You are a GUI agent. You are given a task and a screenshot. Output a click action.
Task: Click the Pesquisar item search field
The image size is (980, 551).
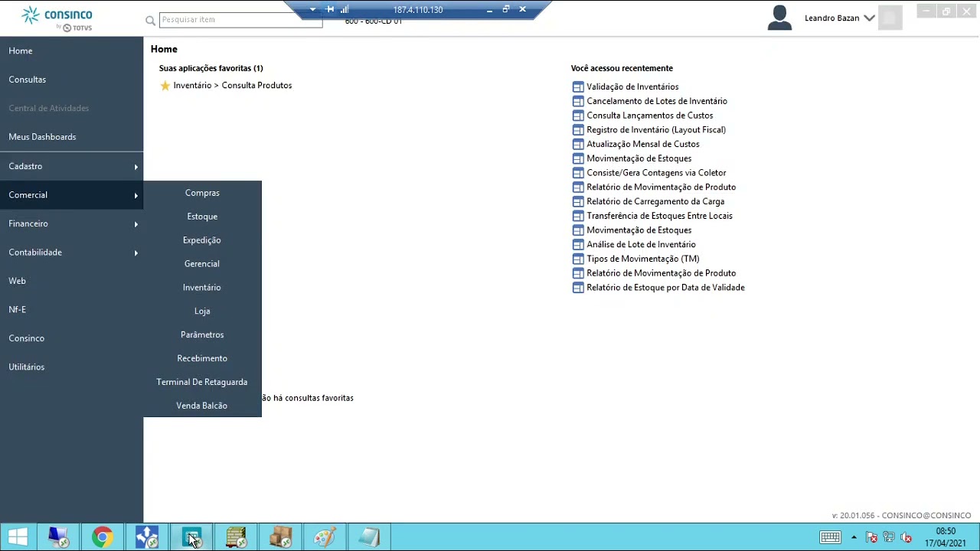(241, 20)
